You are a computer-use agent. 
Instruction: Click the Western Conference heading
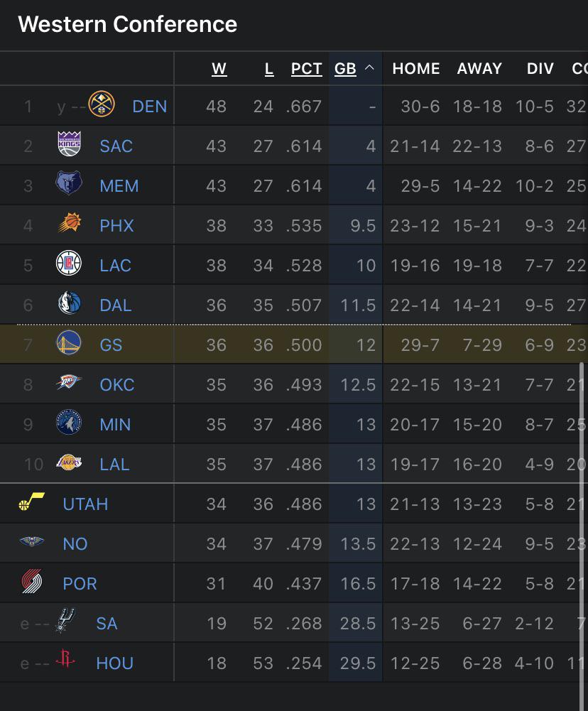coord(128,24)
